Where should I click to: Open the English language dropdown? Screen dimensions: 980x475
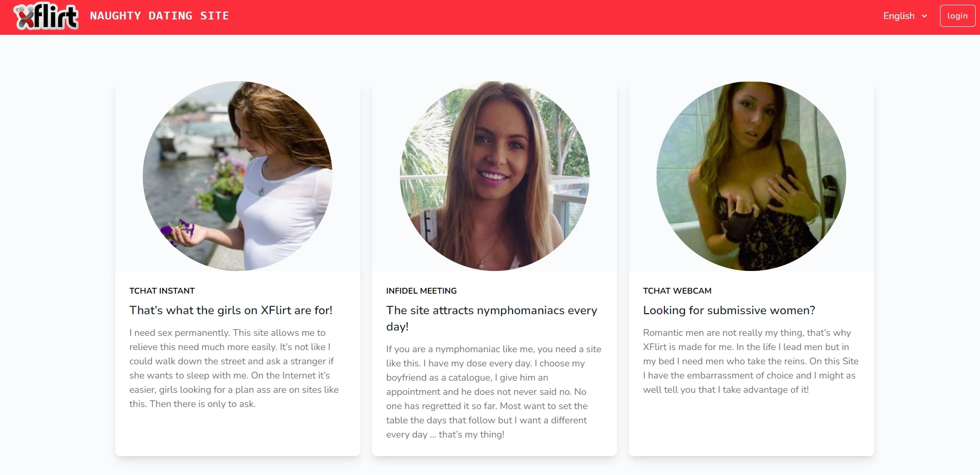[x=905, y=16]
